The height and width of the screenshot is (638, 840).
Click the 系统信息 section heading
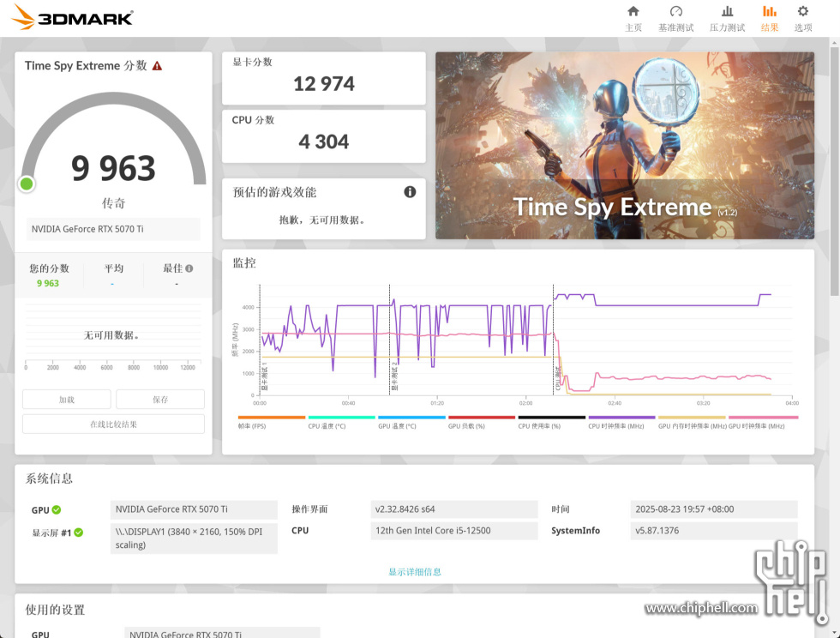point(49,478)
